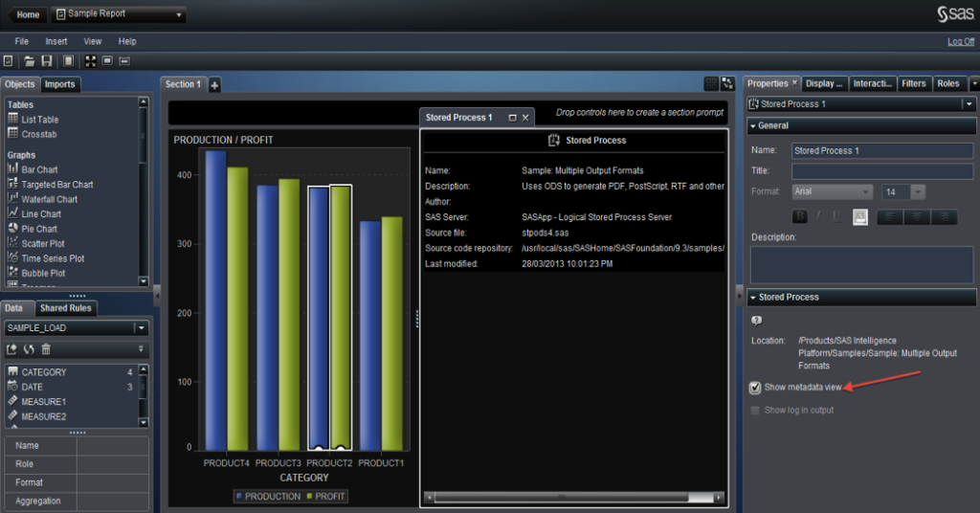Viewport: 980px width, 513px height.
Task: Toggle bold formatting button
Action: [x=799, y=217]
